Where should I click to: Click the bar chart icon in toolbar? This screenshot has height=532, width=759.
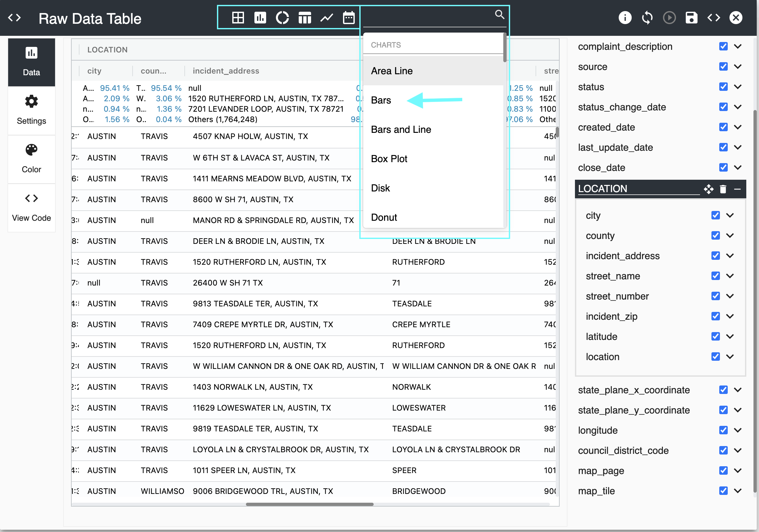click(260, 18)
